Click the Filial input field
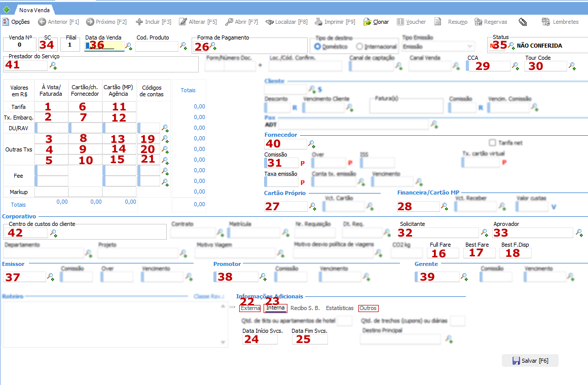The image size is (588, 385). 70,45
